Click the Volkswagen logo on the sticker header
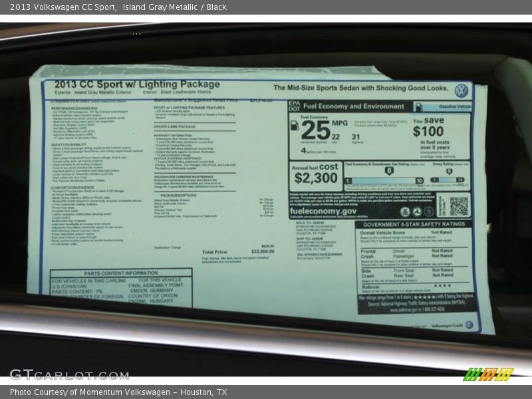Image resolution: width=532 pixels, height=399 pixels. tap(462, 89)
